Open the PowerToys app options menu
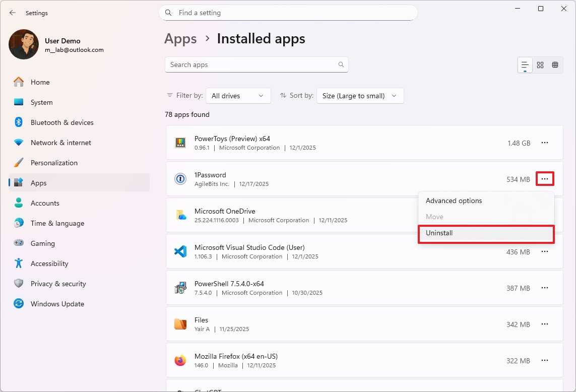Viewport: 576px width, 392px height. pyautogui.click(x=545, y=143)
